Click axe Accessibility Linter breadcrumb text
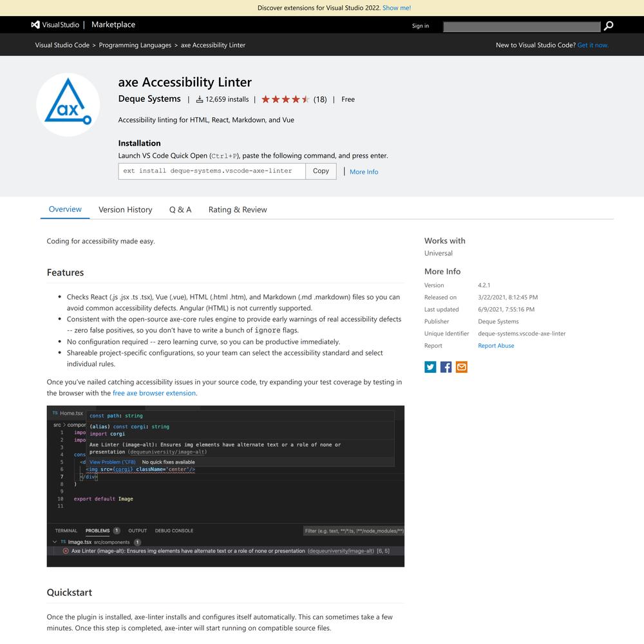Viewport: 644px width, 644px height. (213, 45)
